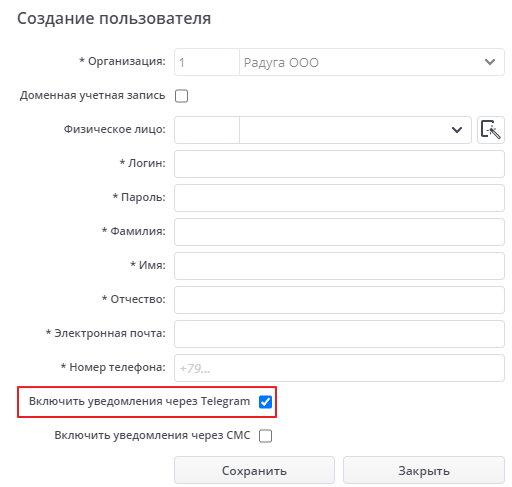
Task: Click the organization code field showing 1
Action: [x=207, y=62]
